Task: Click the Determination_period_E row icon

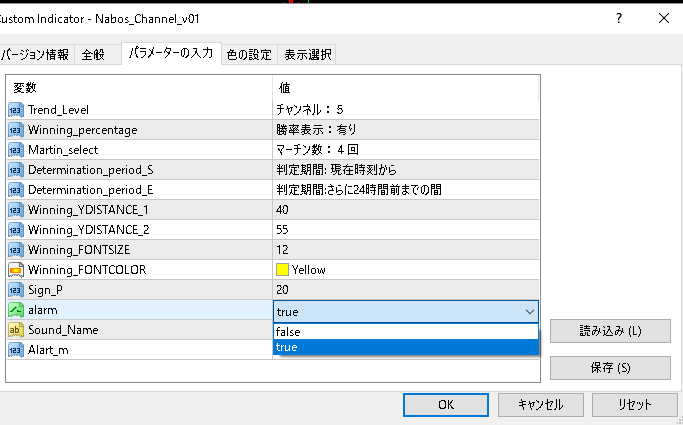Action: click(x=16, y=190)
